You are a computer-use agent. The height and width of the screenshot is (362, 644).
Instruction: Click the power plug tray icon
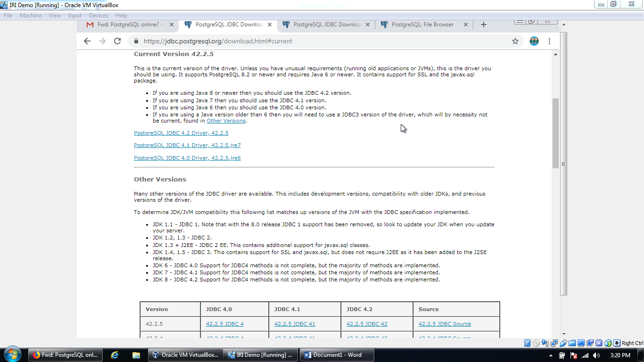pyautogui.click(x=562, y=356)
